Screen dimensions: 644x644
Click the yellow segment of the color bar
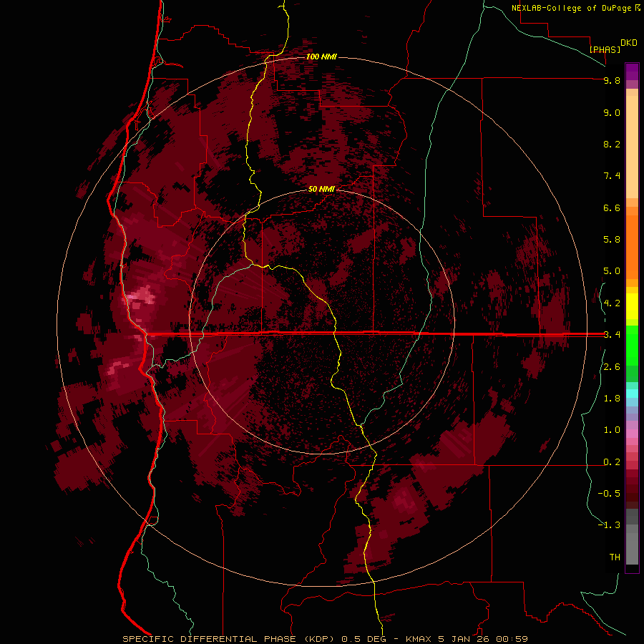click(632, 306)
